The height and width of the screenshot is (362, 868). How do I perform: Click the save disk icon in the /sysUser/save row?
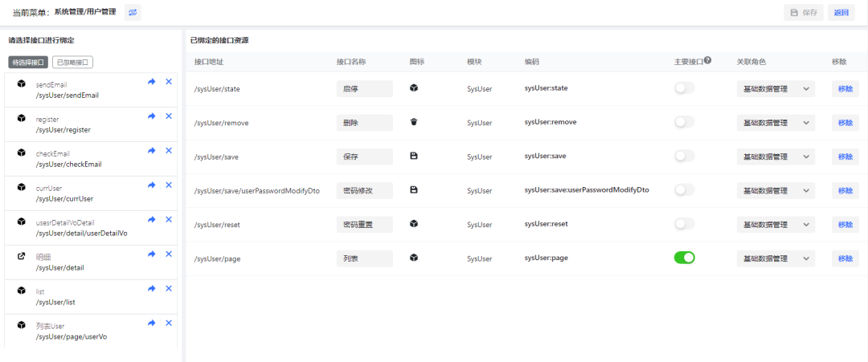point(414,157)
